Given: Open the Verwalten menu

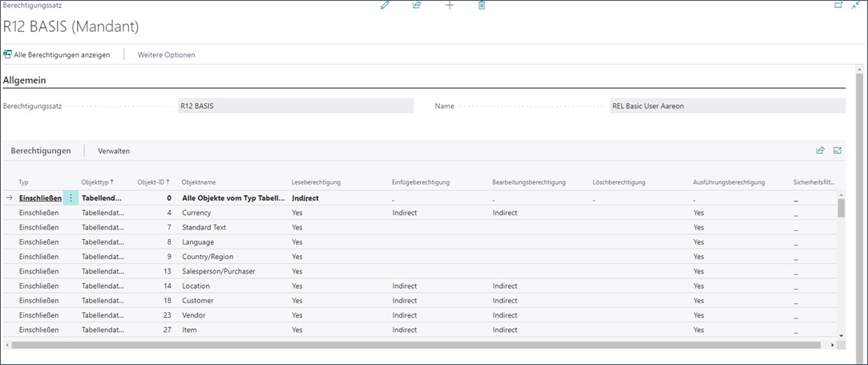Looking at the screenshot, I should pos(114,151).
